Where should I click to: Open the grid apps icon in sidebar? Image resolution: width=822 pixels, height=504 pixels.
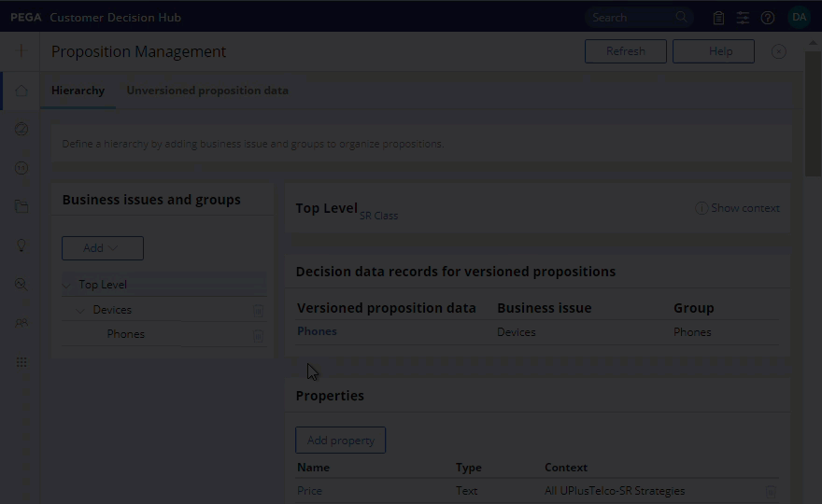[21, 362]
